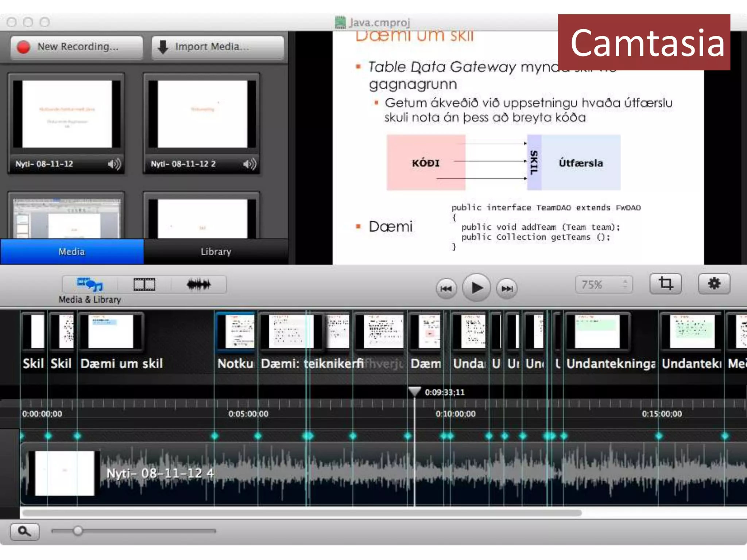
Task: Skip forward with the next button
Action: point(507,289)
